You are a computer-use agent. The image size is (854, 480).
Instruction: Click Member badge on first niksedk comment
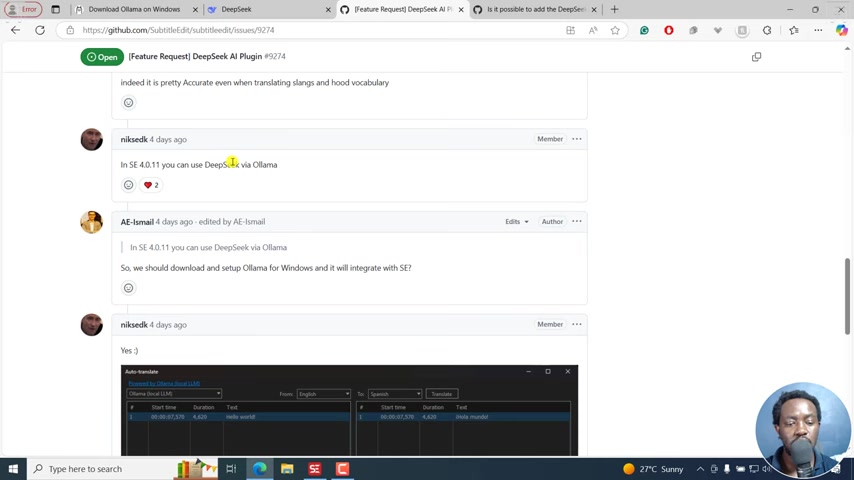(x=550, y=139)
